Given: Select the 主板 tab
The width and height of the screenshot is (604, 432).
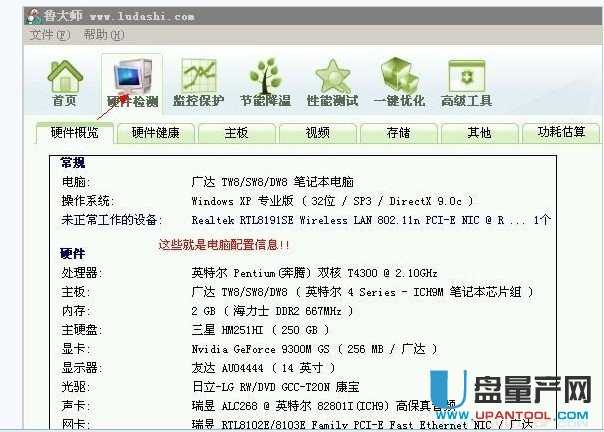Looking at the screenshot, I should [x=236, y=132].
